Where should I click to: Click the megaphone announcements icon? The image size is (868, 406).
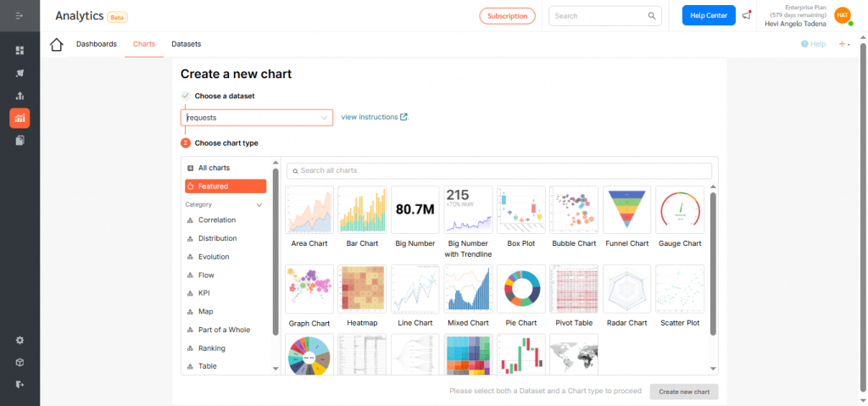(746, 15)
